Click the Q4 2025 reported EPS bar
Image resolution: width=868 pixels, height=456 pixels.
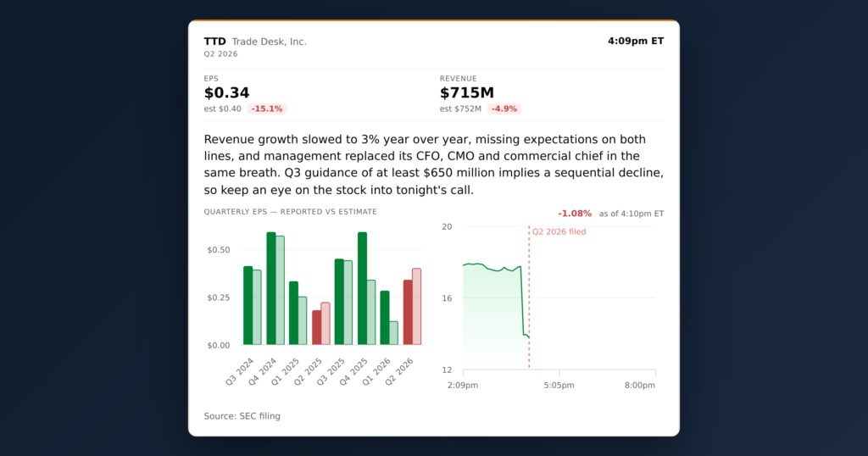(362, 288)
